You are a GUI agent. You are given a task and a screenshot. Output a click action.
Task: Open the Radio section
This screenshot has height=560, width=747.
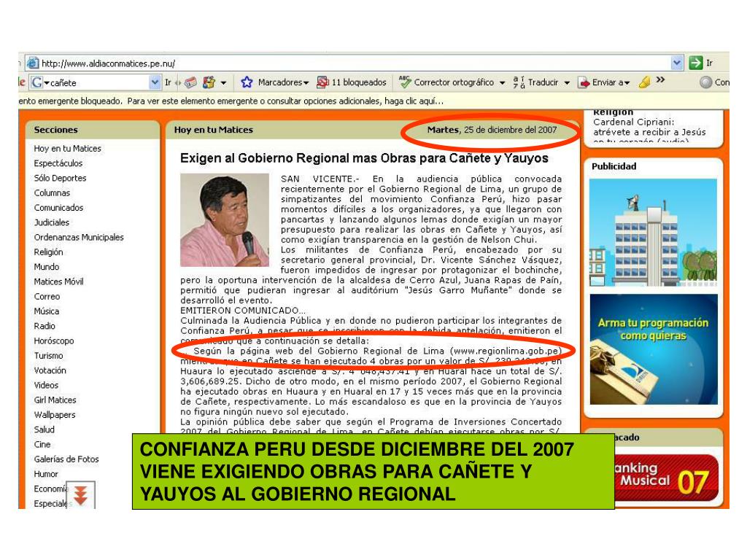[x=44, y=326]
